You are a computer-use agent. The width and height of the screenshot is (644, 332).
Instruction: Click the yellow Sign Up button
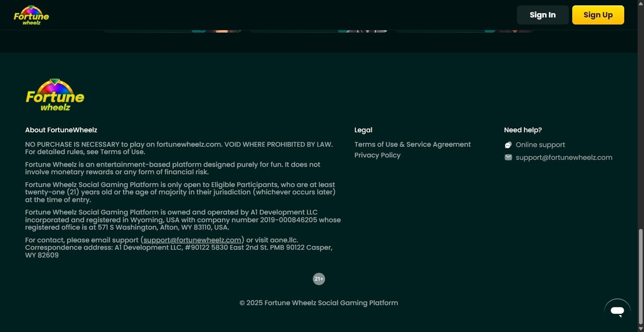tap(598, 15)
